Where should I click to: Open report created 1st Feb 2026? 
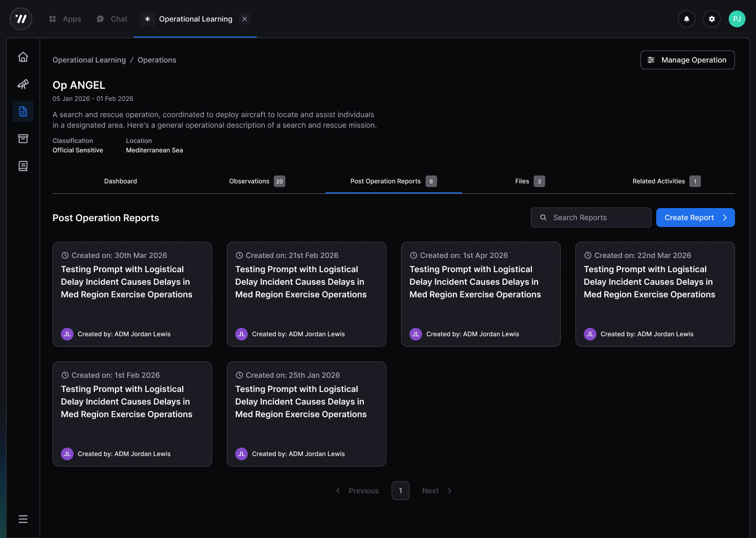tap(132, 414)
